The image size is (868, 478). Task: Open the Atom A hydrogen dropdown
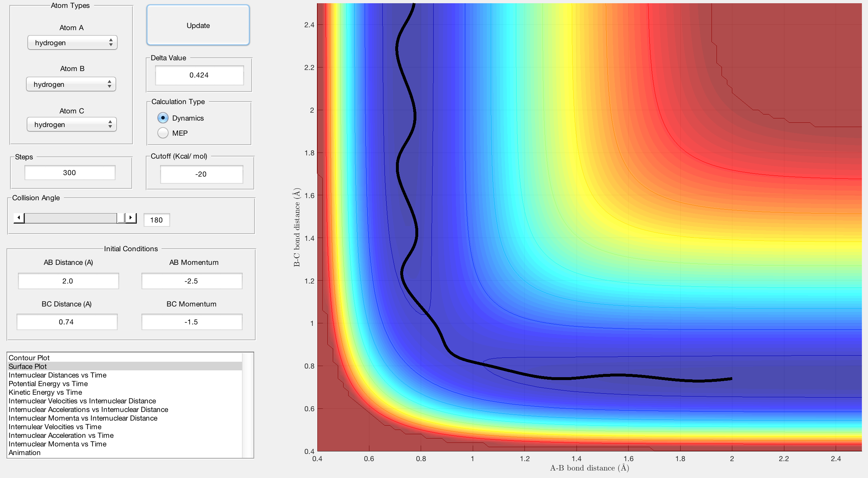(x=72, y=43)
